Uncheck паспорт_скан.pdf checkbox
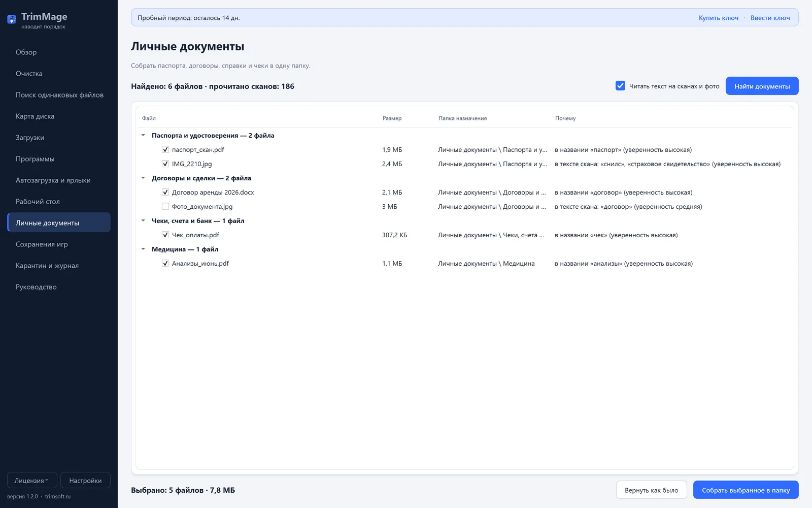 click(x=165, y=149)
